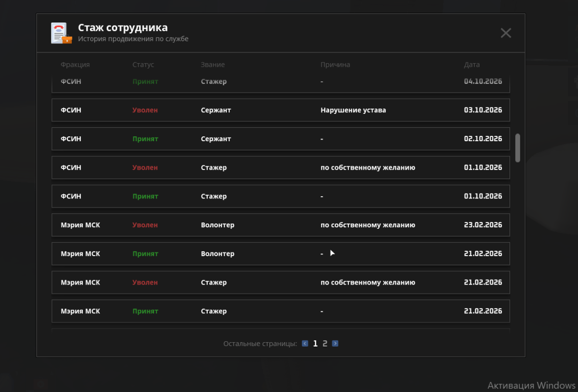This screenshot has width=578, height=392.
Task: Click the 'Стаж сотрудника' title
Action: 123,28
